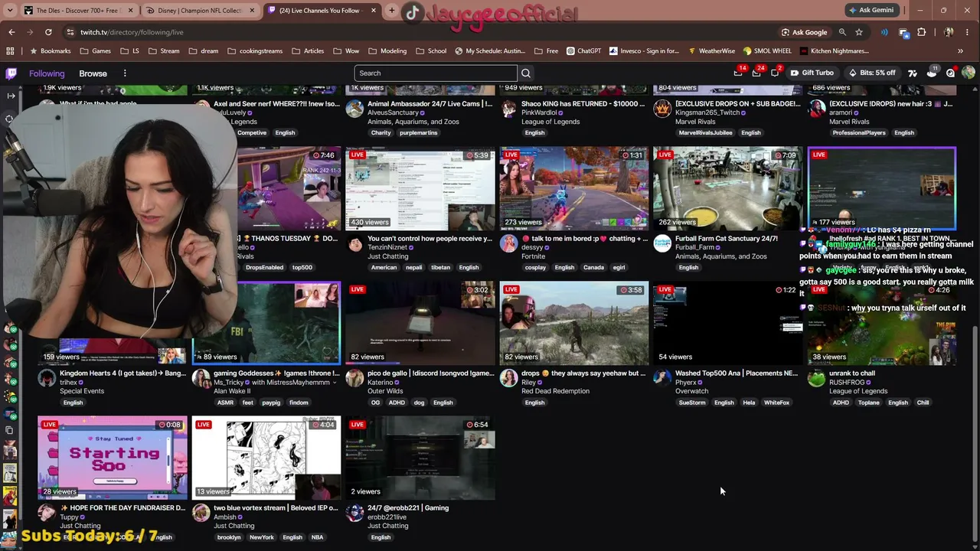Open the cookingstreams bookmarks folder
Screen dimensions: 980x551
(255, 51)
